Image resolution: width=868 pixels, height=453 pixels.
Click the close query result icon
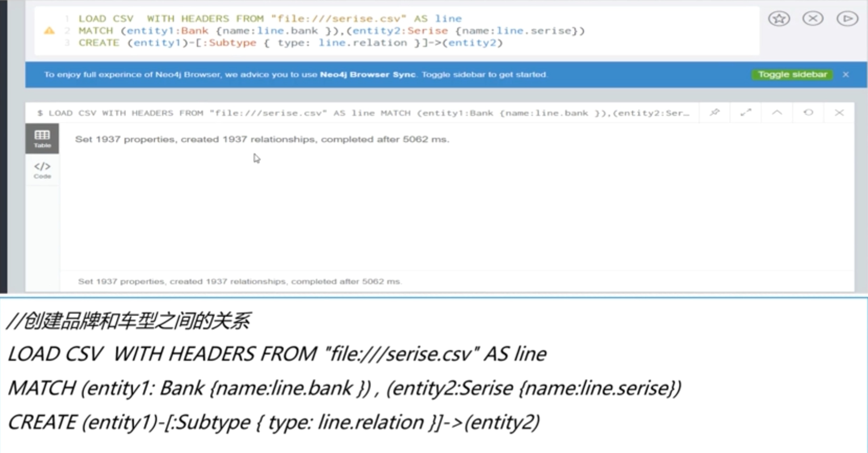[x=840, y=112]
